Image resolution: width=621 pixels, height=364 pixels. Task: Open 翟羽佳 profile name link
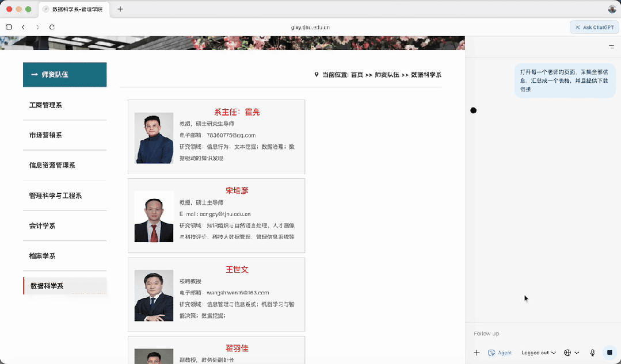pyautogui.click(x=237, y=348)
